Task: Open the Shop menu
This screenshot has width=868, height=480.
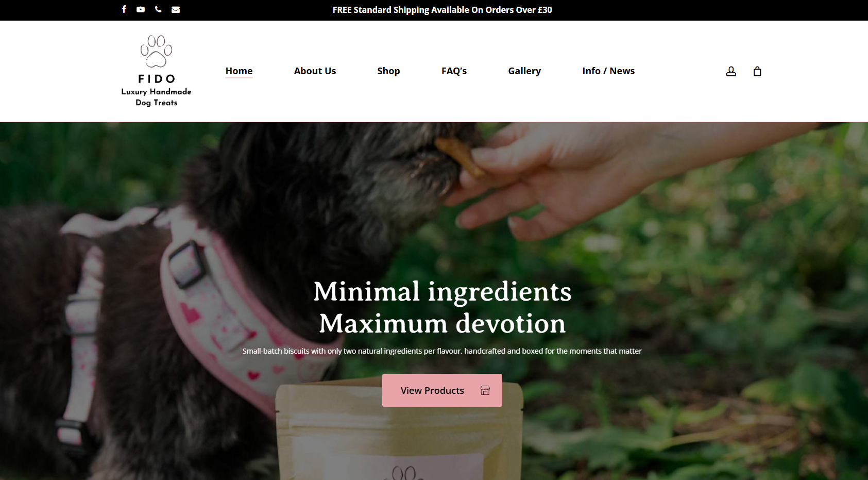Action: [x=388, y=71]
